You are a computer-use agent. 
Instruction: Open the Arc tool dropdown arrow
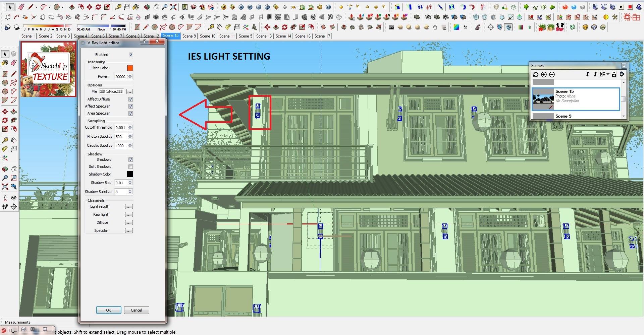[49, 7]
